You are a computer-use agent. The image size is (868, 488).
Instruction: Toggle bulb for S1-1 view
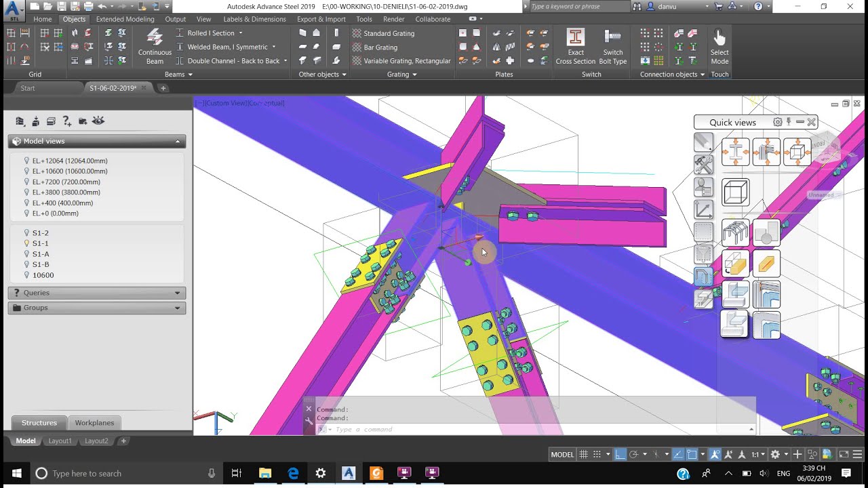(x=27, y=243)
